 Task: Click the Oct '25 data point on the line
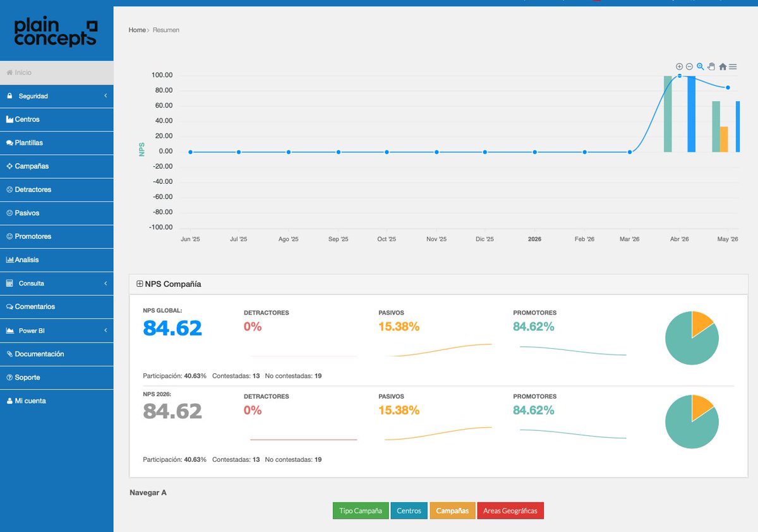tap(387, 152)
